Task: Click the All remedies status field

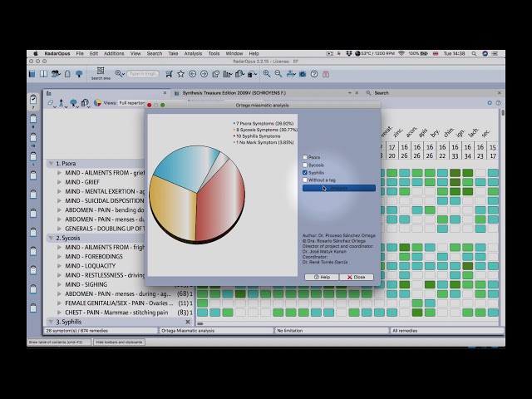Action: (x=447, y=331)
